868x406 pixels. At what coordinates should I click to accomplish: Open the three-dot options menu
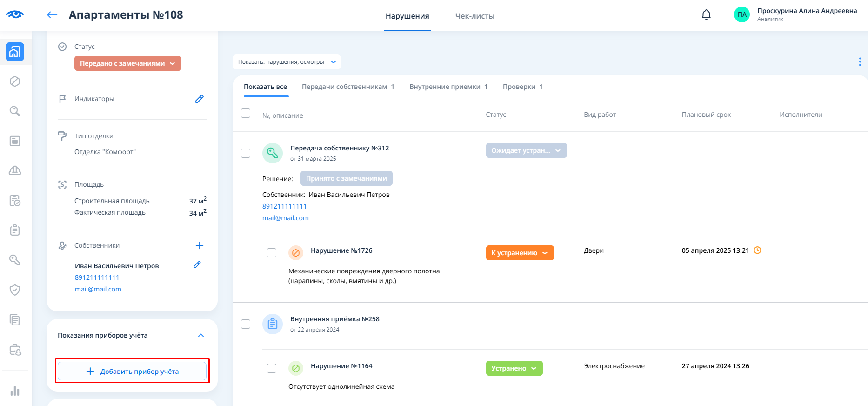[x=860, y=62]
